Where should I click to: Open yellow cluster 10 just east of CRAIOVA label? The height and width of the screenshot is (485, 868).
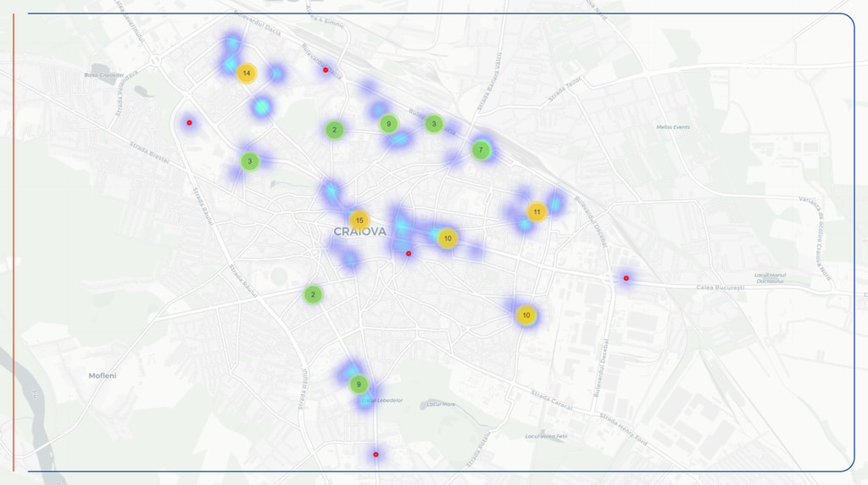pyautogui.click(x=448, y=238)
